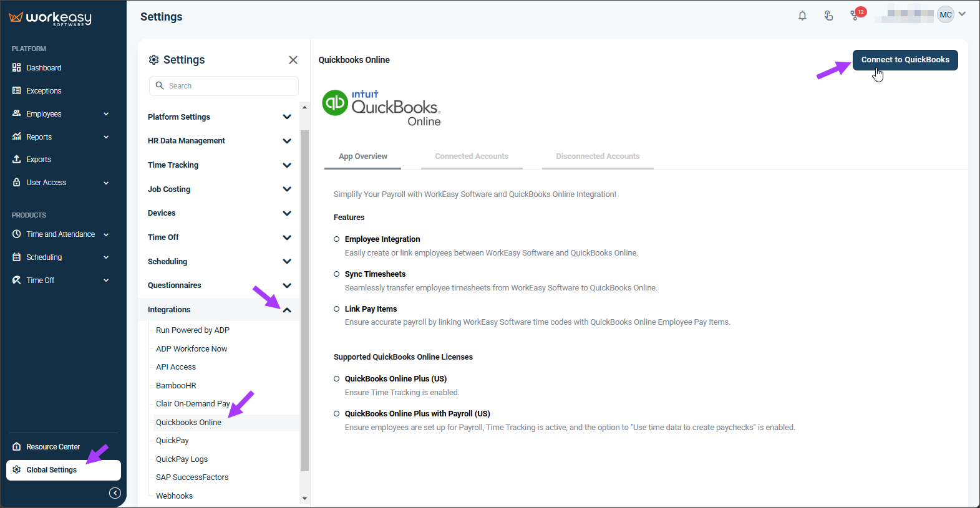Switch to App Overview tab
The width and height of the screenshot is (980, 508).
[x=362, y=156]
